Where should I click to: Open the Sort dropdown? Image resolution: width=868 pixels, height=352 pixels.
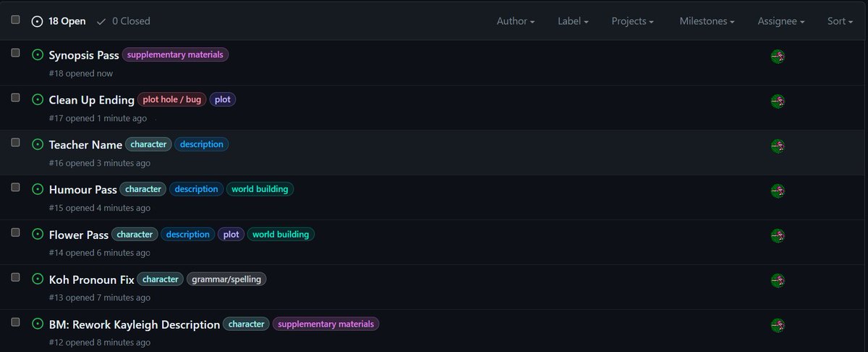pos(841,22)
